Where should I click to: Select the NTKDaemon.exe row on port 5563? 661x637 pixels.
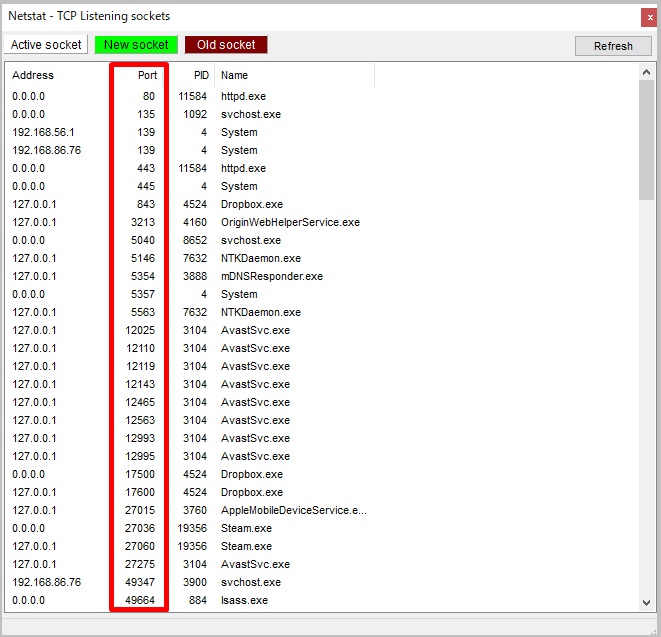[x=190, y=312]
